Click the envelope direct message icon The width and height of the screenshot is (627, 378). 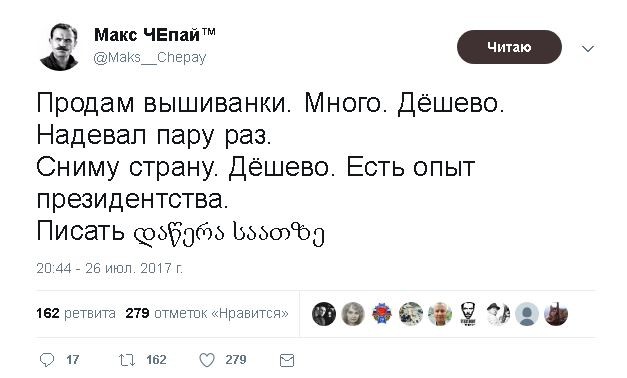tap(287, 360)
